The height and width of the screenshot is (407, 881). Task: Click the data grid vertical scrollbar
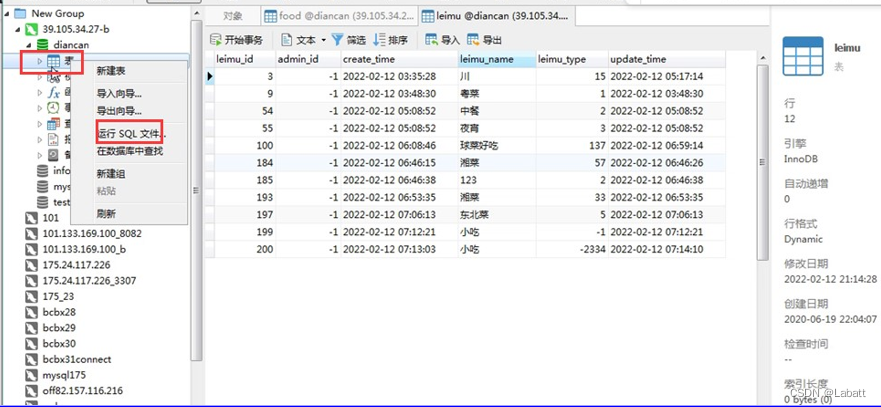click(x=762, y=163)
